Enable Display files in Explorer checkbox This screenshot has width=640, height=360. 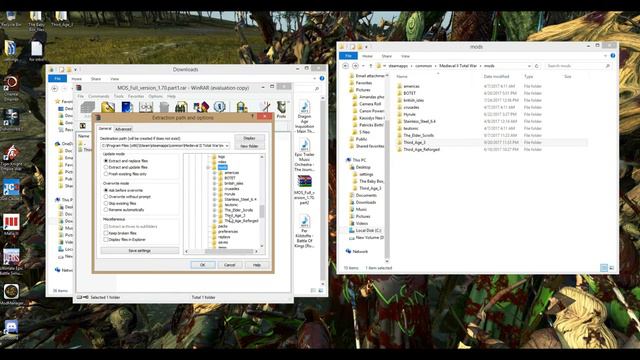(106, 240)
